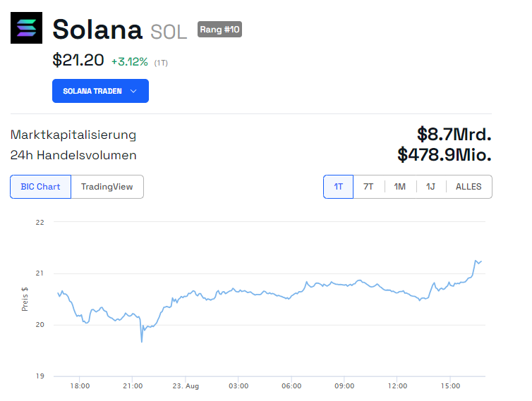This screenshot has width=532, height=401.
Task: Click the Solana coin name heading
Action: pos(98,30)
